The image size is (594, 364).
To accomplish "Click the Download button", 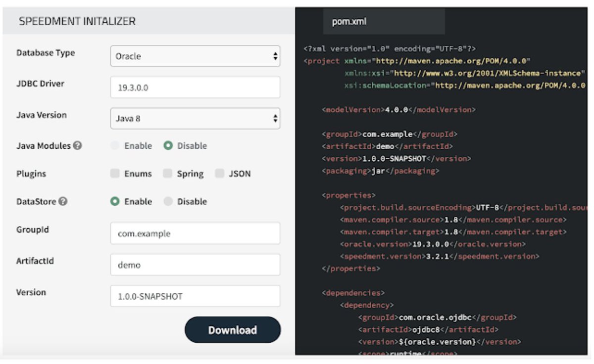I will coord(232,329).
